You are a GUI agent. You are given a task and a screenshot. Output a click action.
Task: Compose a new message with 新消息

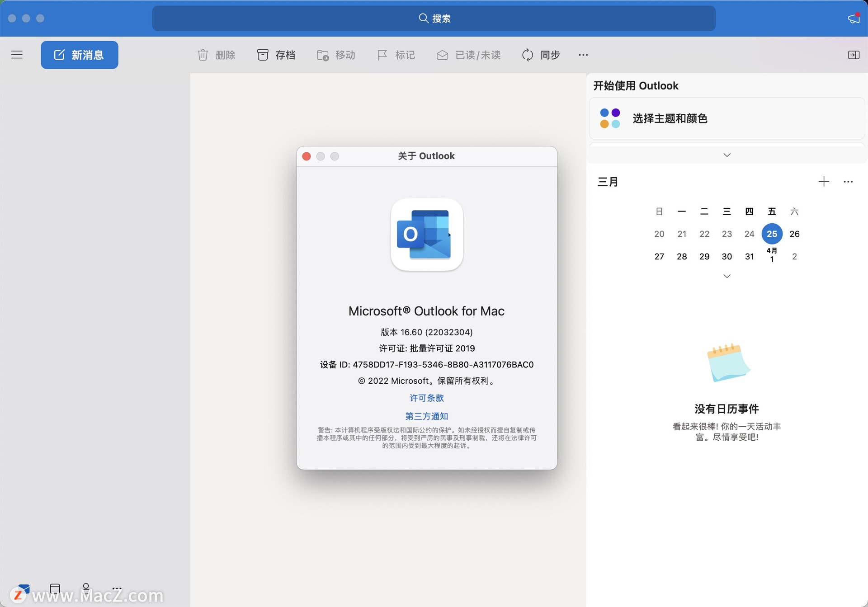click(80, 55)
